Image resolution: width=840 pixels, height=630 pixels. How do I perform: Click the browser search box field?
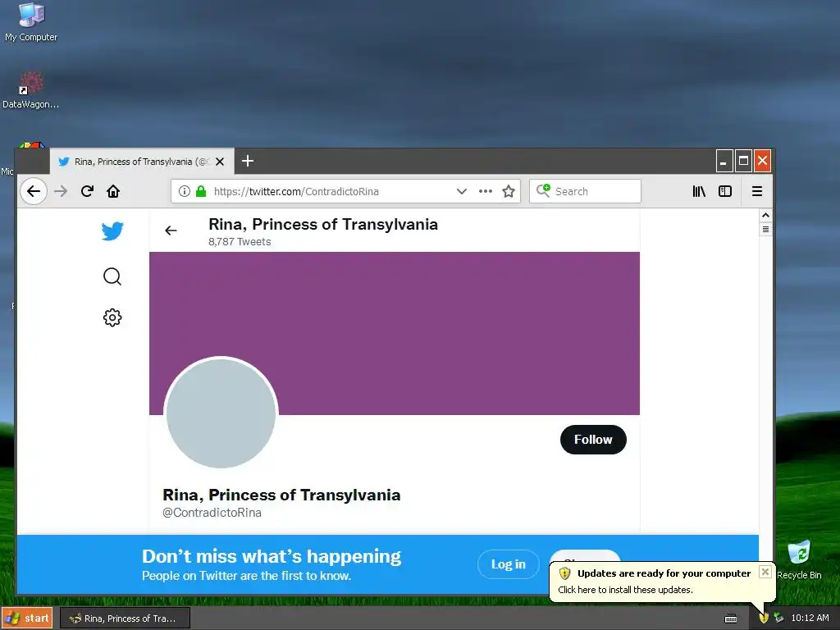585,191
